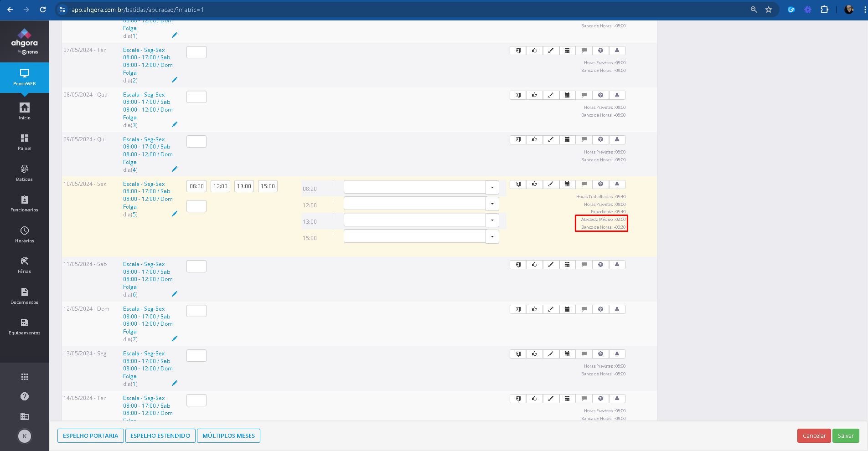Click question-circle icon for 10/05/2024 row
Image resolution: width=868 pixels, height=451 pixels.
point(600,184)
